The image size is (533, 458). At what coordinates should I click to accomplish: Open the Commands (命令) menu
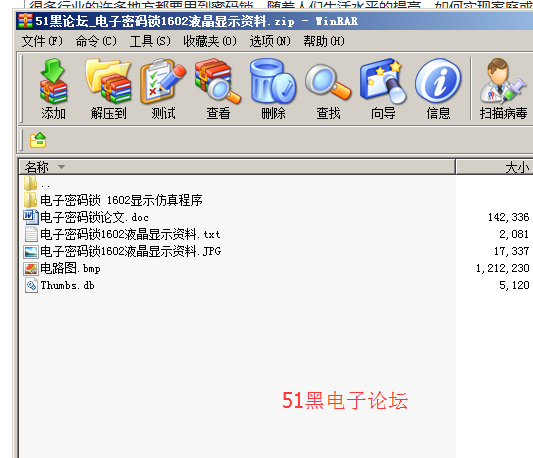(x=96, y=41)
